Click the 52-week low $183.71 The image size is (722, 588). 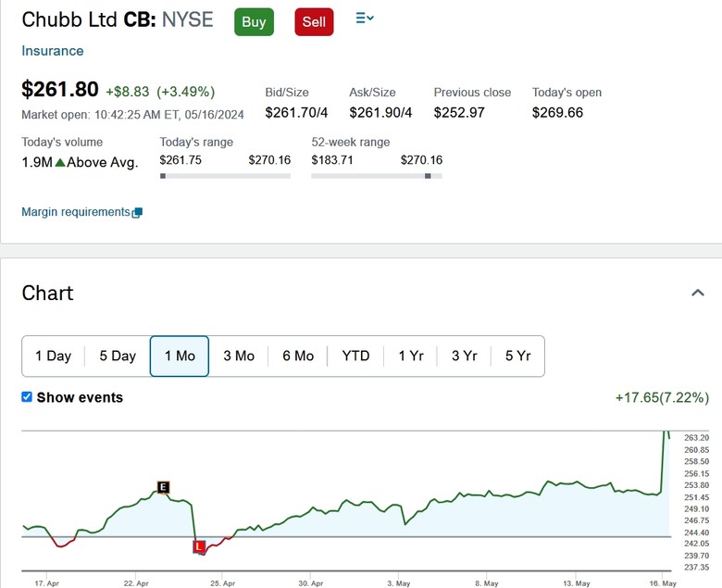coord(332,160)
